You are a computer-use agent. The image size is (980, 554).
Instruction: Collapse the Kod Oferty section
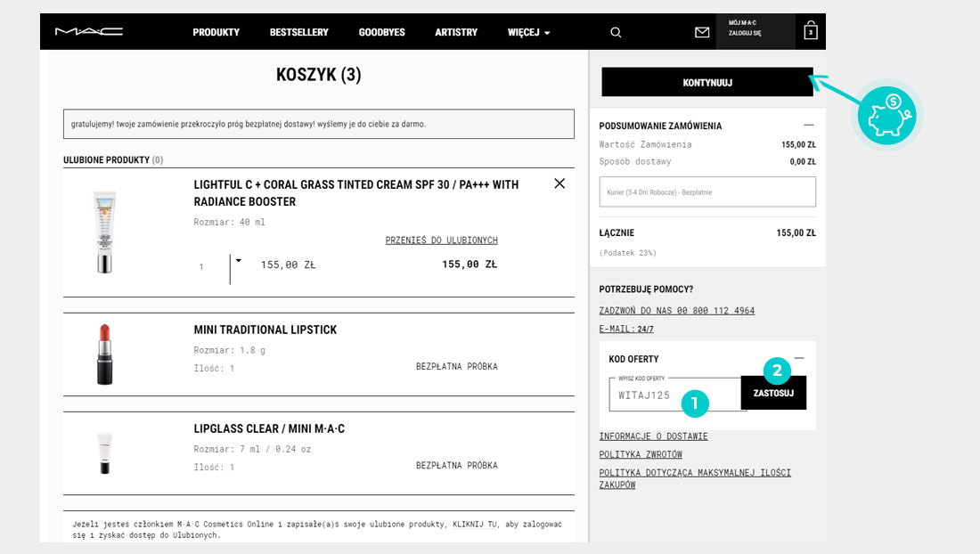coord(799,358)
